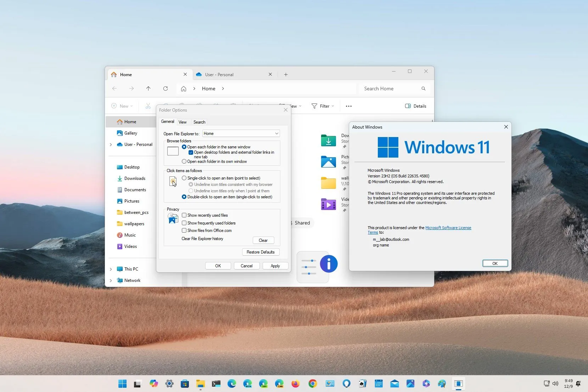Click the Cut scissors icon in Explorer toolbar

148,106
